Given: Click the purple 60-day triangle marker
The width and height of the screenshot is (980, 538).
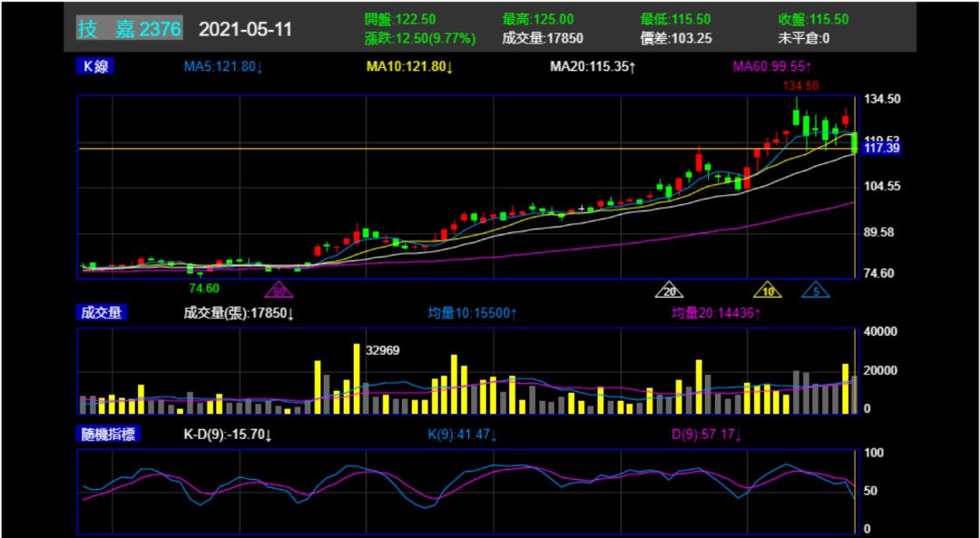Looking at the screenshot, I should [x=279, y=291].
